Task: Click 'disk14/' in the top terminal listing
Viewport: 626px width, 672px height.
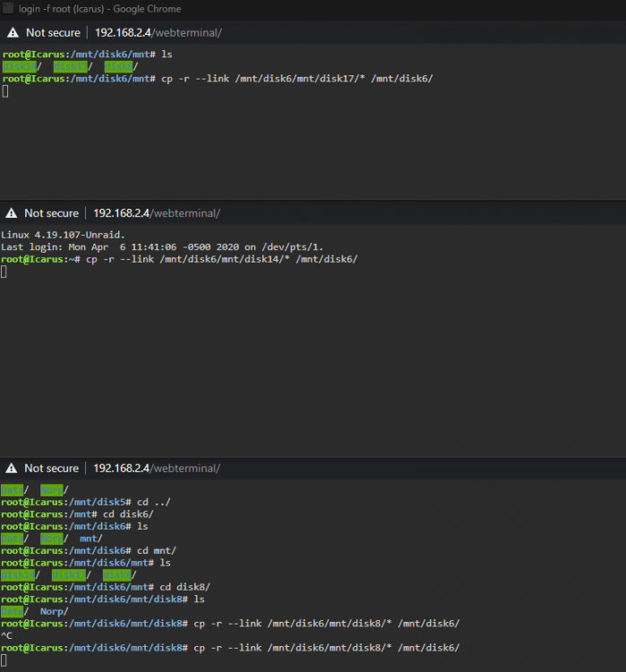Action: coord(21,66)
